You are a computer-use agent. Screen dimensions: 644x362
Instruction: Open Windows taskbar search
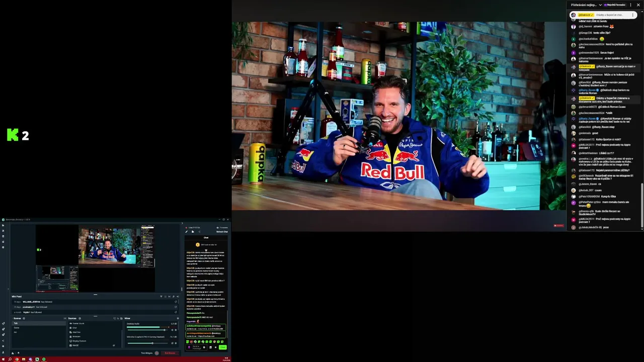pyautogui.click(x=10, y=359)
